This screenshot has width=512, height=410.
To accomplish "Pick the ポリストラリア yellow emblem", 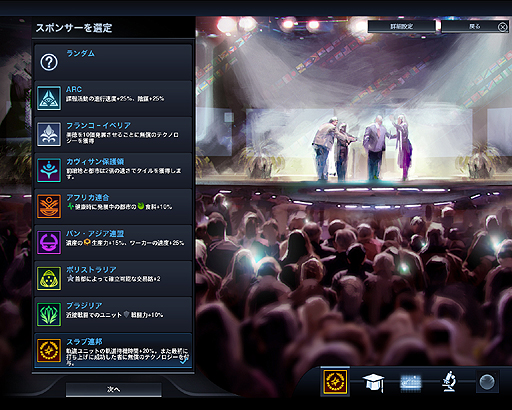I will coord(49,278).
